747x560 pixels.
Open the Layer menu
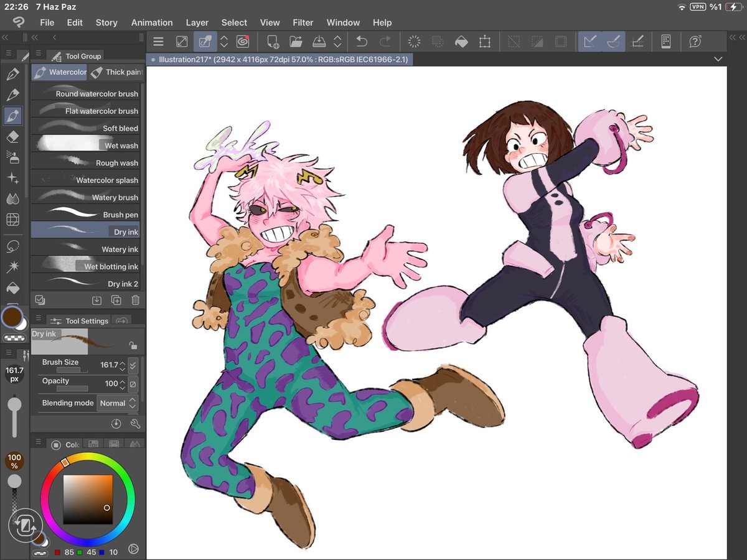(197, 22)
